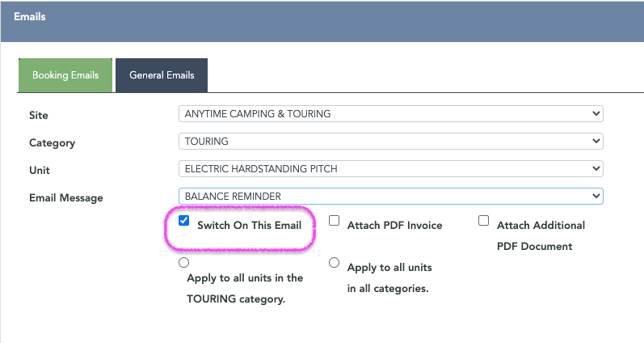Tick the Attach Additional PDF Document checkbox

[x=483, y=220]
